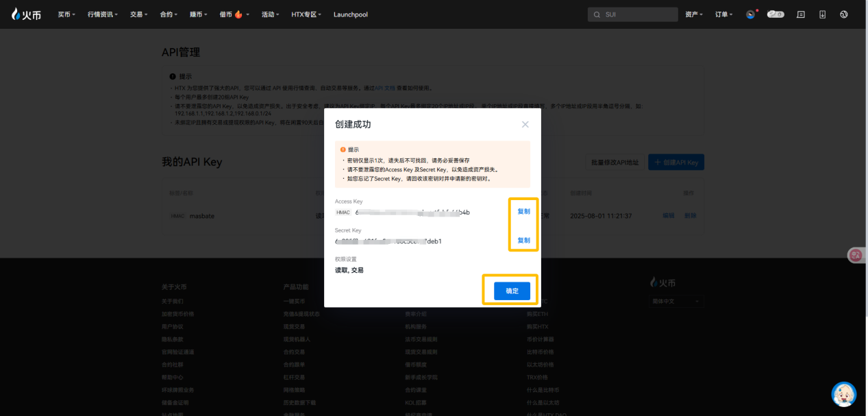
Task: Open the 行情资讯 dropdown menu
Action: coord(103,14)
